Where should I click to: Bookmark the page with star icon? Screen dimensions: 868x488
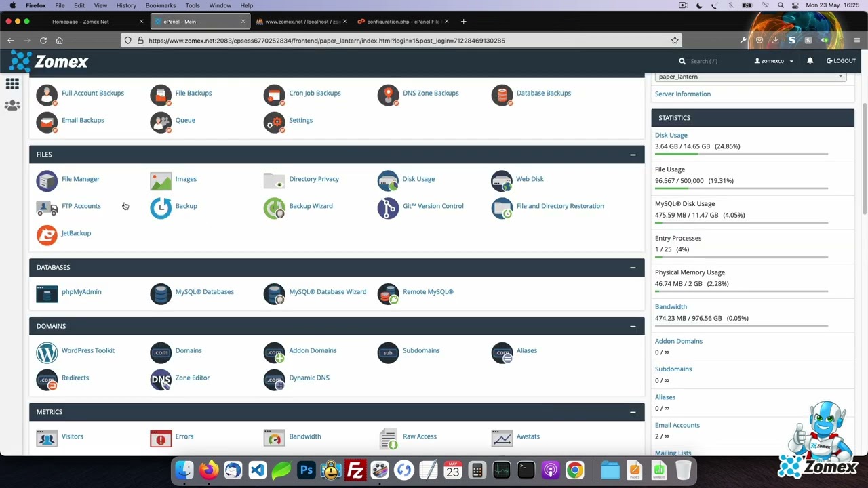[x=675, y=41]
